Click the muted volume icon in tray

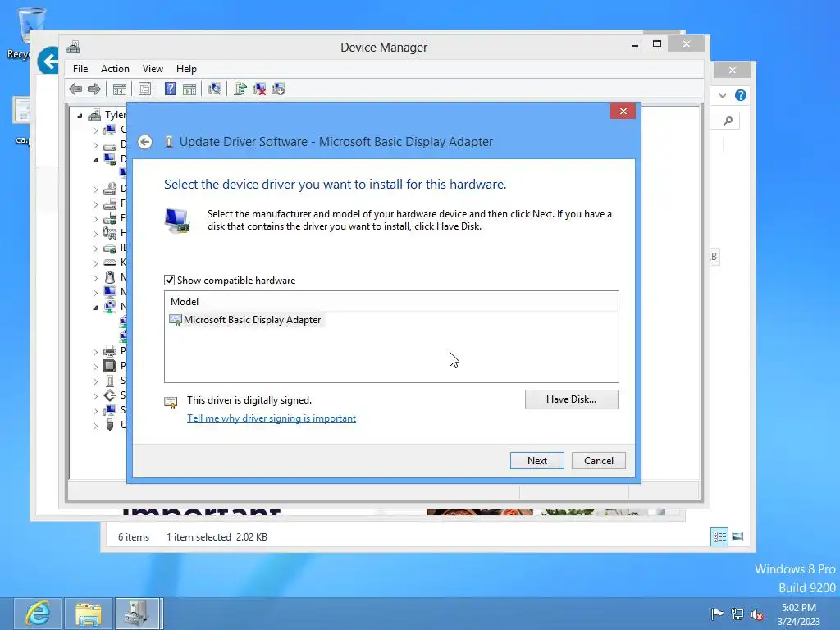click(757, 614)
